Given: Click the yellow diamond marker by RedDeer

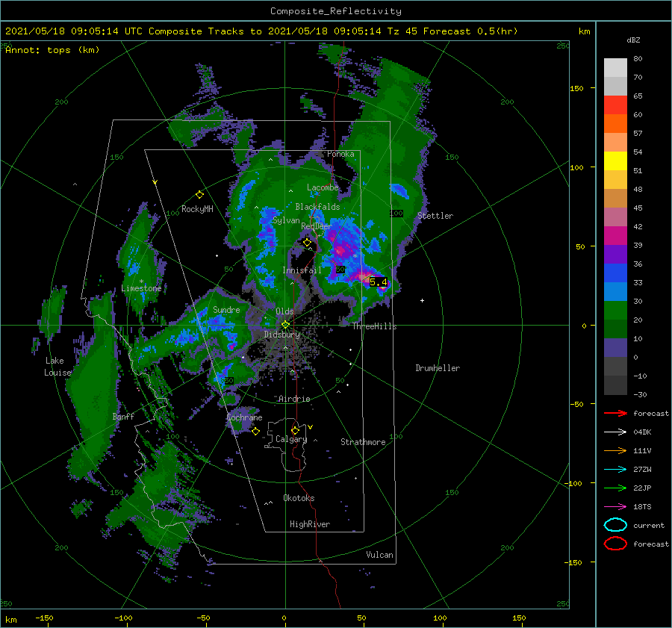Looking at the screenshot, I should tap(307, 243).
